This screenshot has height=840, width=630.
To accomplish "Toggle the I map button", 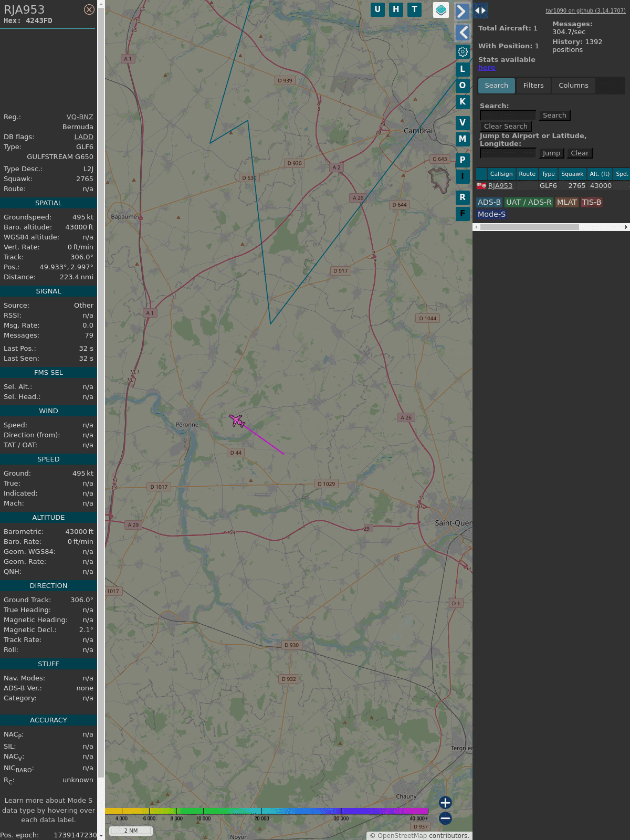I will pos(463,176).
